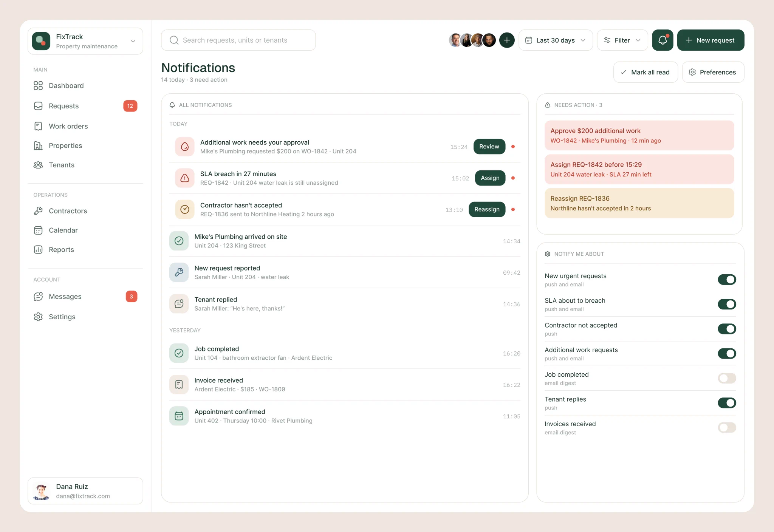Click the search magnifier icon

coord(174,40)
